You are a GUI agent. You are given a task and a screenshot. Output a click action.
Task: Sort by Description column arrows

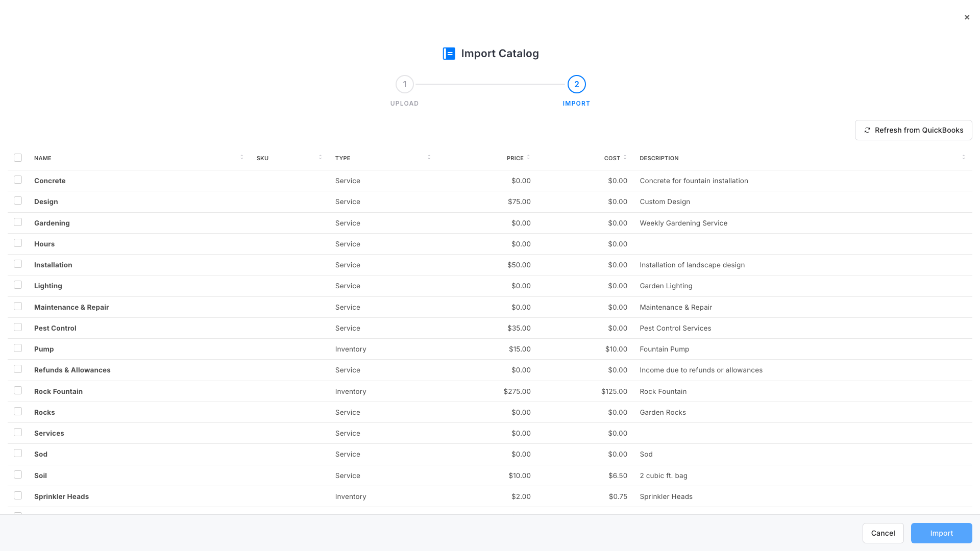(x=964, y=157)
